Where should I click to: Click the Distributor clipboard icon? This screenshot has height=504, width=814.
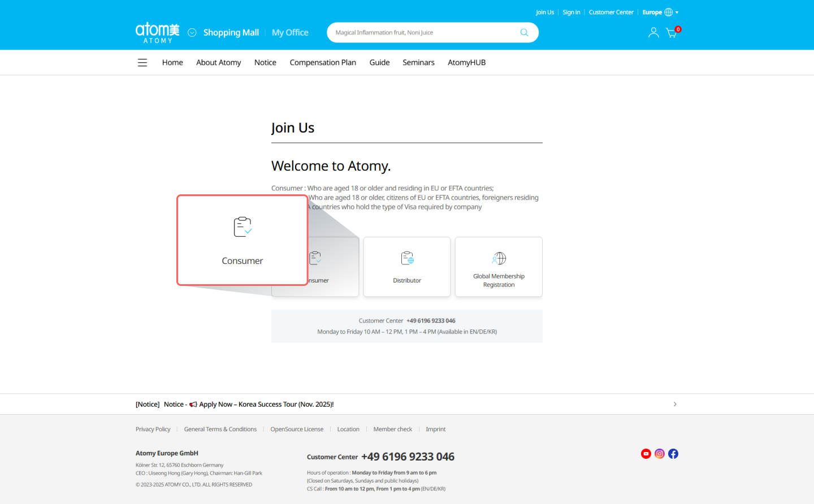point(407,258)
